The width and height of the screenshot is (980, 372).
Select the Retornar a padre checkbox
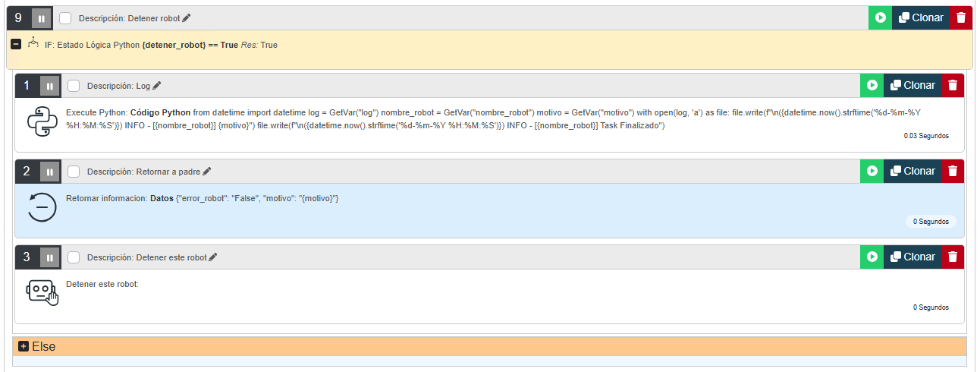click(74, 172)
